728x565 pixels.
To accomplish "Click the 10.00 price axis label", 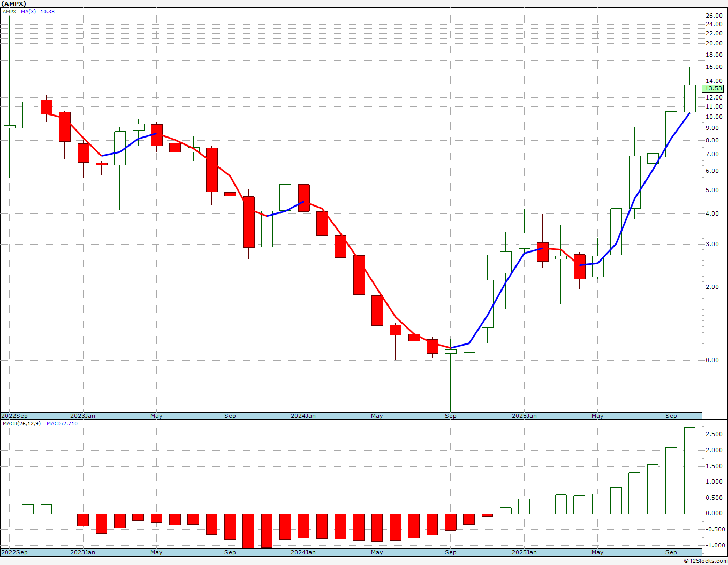I will 714,117.
